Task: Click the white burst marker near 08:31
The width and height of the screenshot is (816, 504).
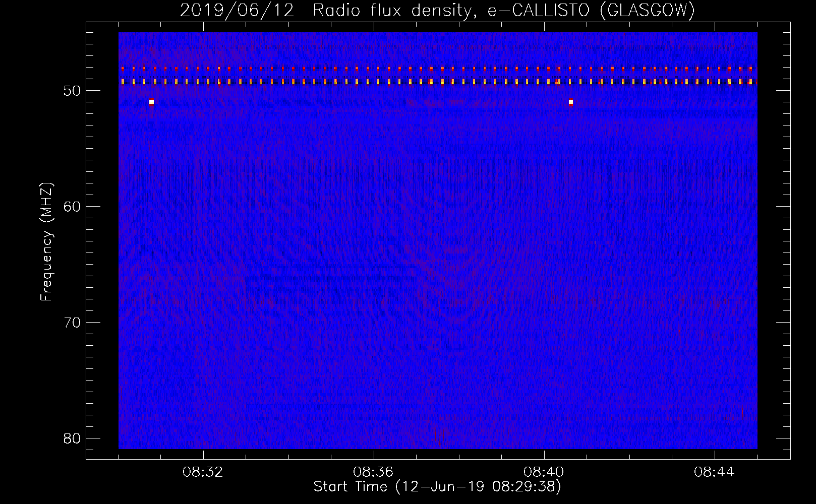Action: [x=151, y=102]
